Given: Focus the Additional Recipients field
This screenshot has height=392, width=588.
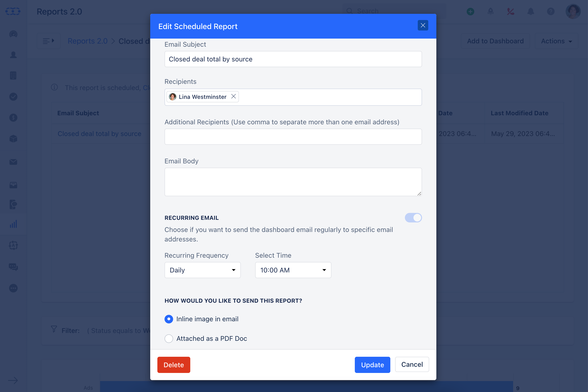Looking at the screenshot, I should point(293,136).
